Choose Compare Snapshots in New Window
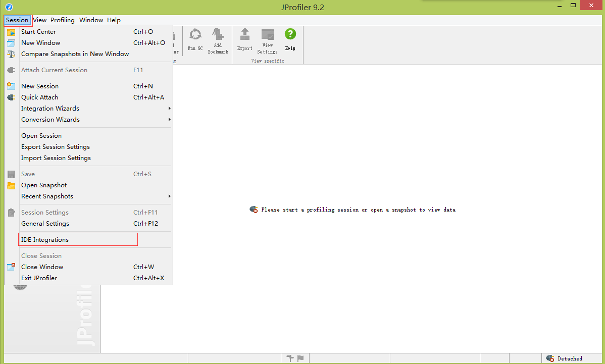Screen dimensions: 605x364 coord(88,54)
